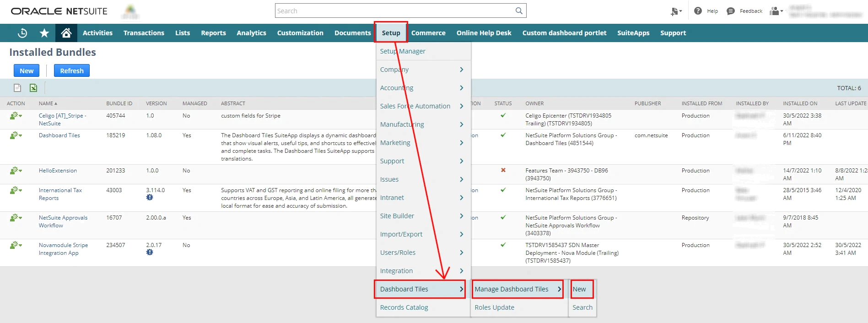This screenshot has width=868, height=323.
Task: Click the green check status for Celigo bundle
Action: pos(503,116)
